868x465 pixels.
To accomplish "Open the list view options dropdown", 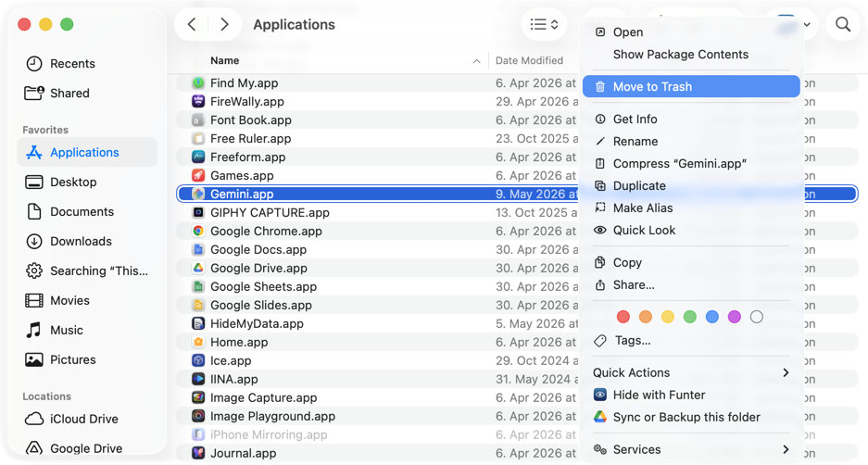I will click(x=544, y=24).
